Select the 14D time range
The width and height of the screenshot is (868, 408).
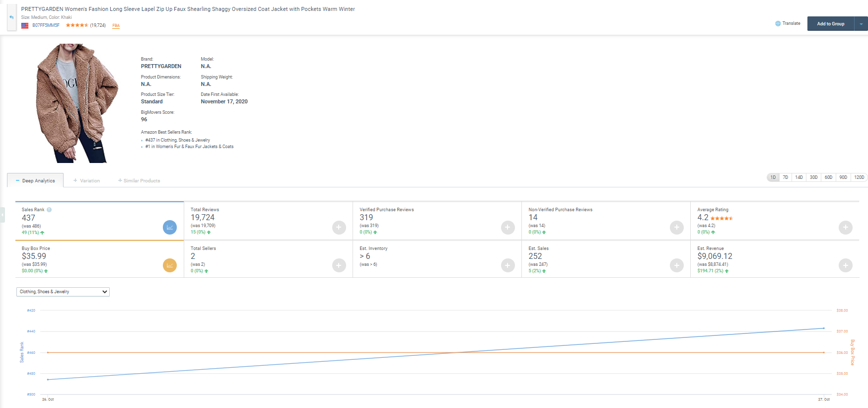click(799, 177)
